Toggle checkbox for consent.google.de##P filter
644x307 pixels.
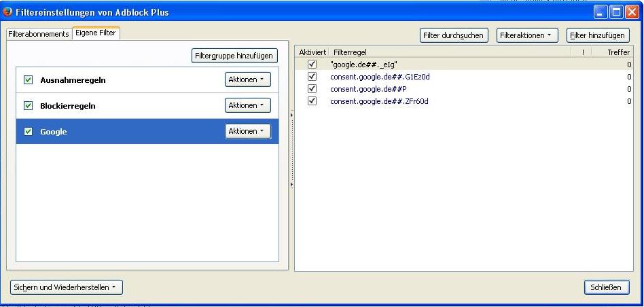click(312, 89)
